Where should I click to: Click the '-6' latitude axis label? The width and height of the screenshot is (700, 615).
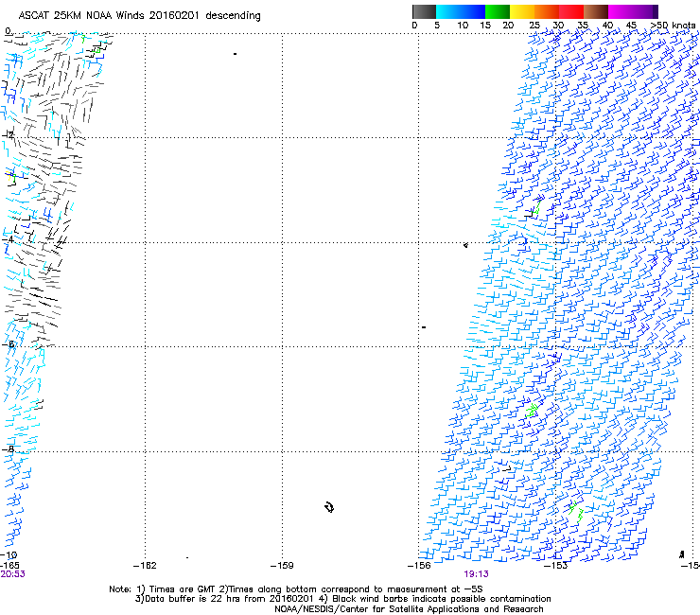tap(8, 343)
